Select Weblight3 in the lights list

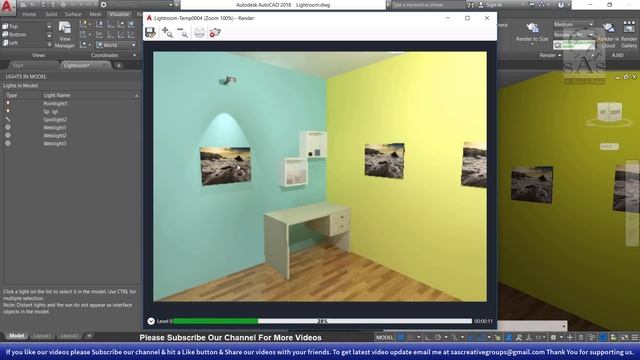[55, 144]
